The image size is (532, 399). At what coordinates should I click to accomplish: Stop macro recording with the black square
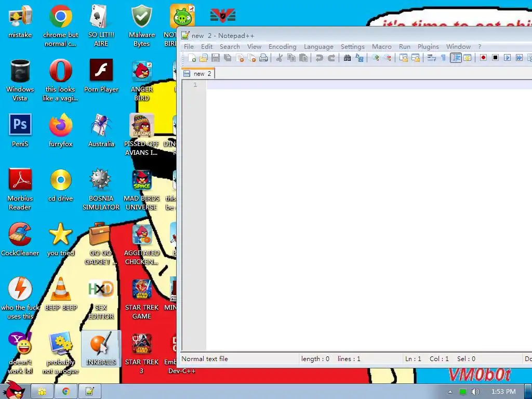point(495,58)
